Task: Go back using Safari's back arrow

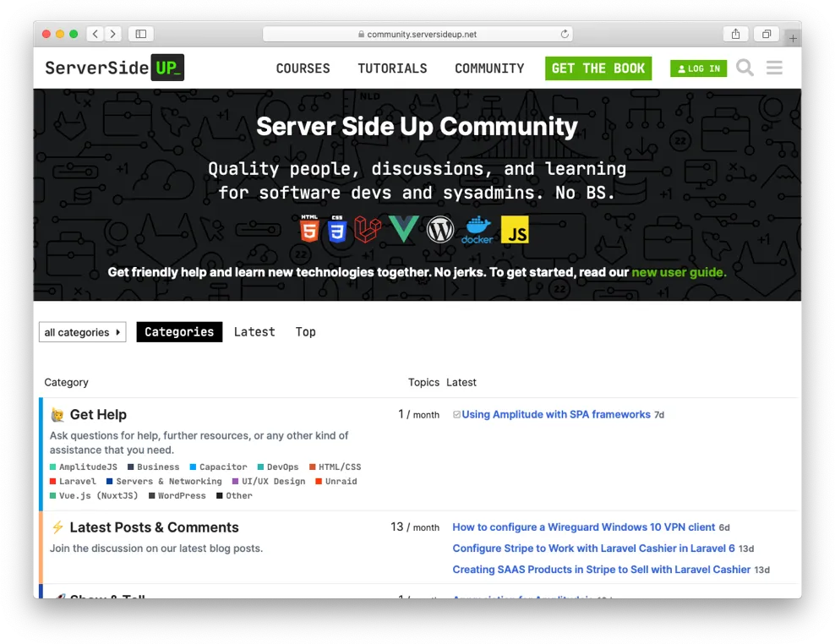Action: 96,34
